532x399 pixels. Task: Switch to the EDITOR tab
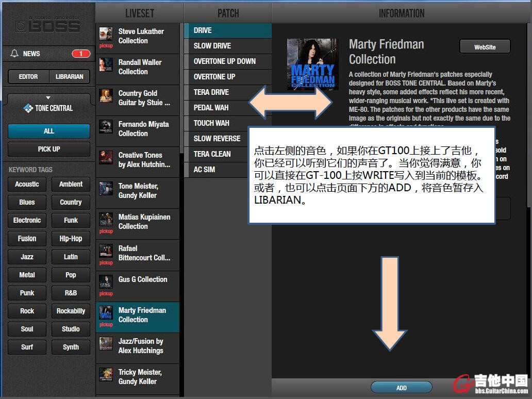point(28,77)
